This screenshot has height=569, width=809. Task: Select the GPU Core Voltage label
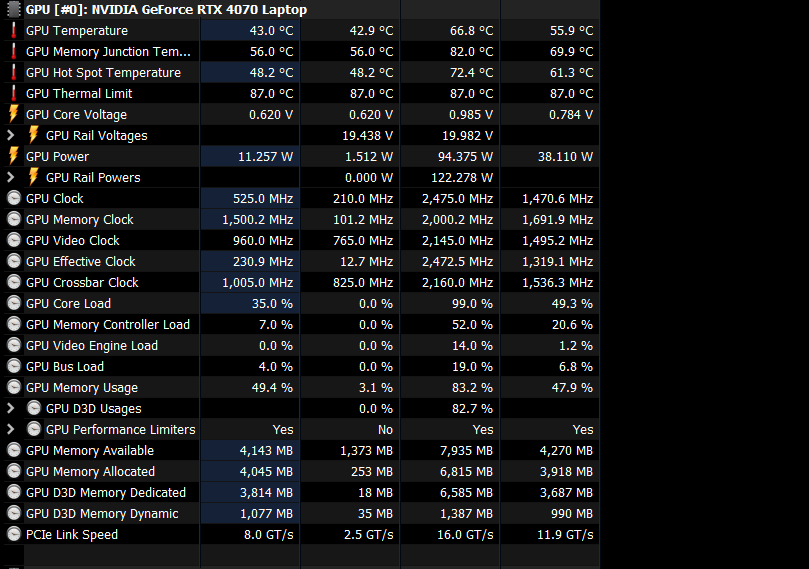point(76,115)
